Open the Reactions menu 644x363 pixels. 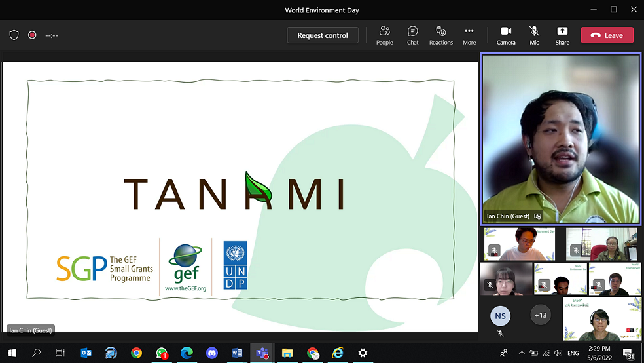coord(440,35)
